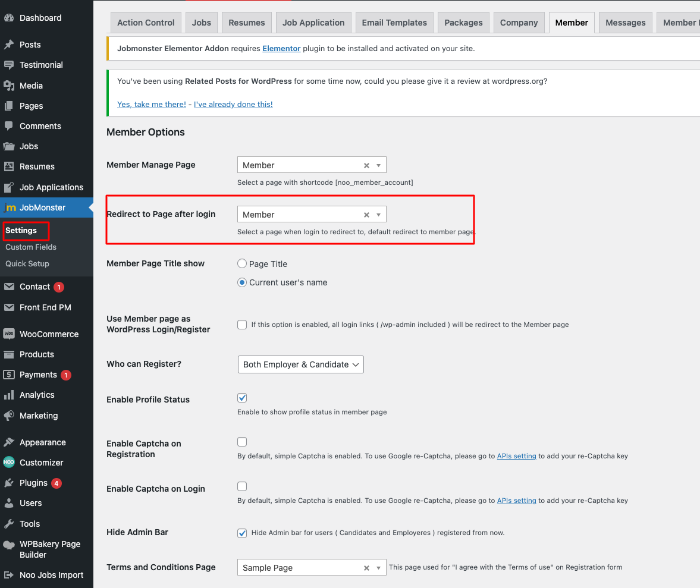
Task: Click the Marketing megaphone icon
Action: click(x=9, y=416)
